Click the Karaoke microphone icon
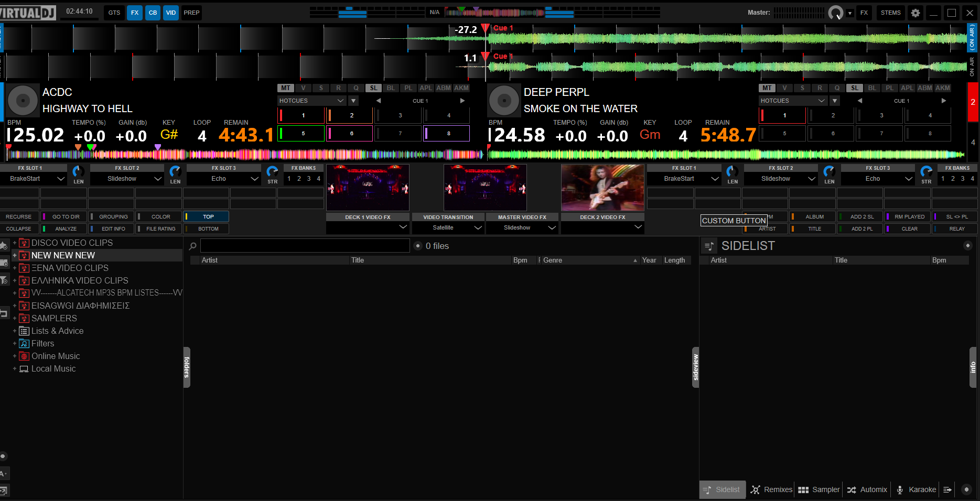The image size is (980, 501). (900, 490)
